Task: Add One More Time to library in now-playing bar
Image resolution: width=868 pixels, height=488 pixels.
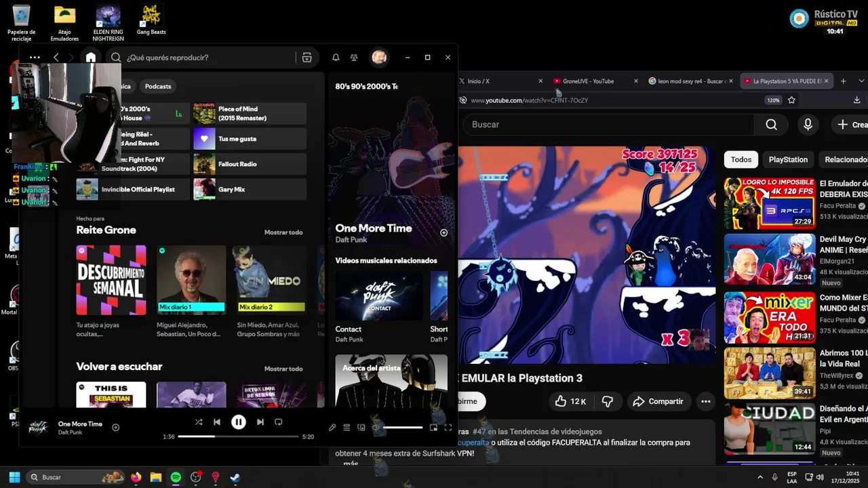Action: [115, 428]
